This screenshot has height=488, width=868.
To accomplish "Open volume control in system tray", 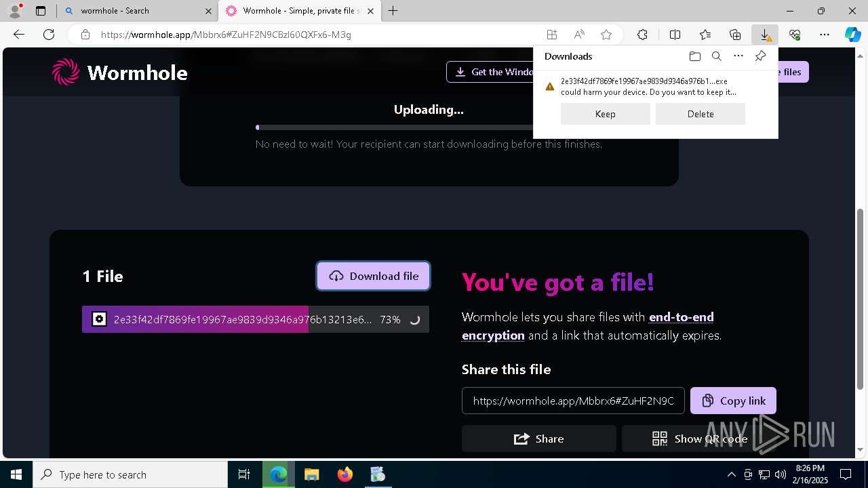I will (x=781, y=474).
